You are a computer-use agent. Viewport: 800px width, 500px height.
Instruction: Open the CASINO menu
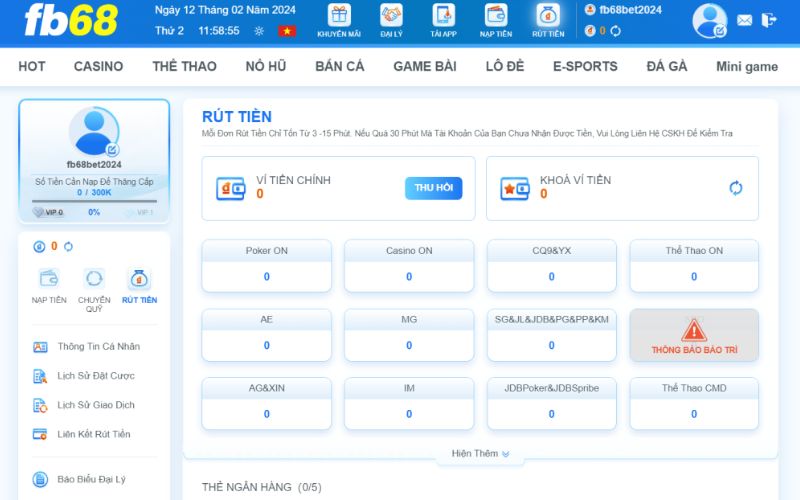98,66
